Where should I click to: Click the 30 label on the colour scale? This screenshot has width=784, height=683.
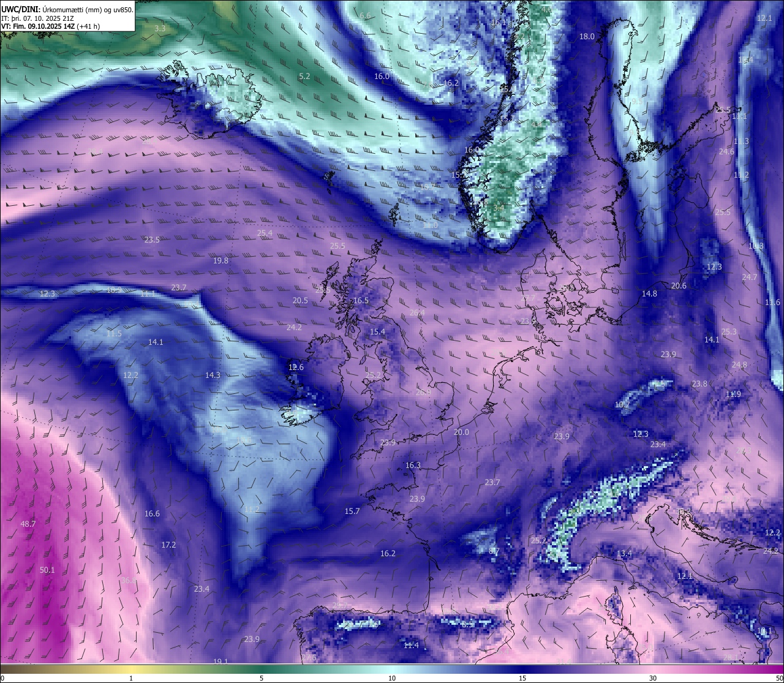point(653,678)
